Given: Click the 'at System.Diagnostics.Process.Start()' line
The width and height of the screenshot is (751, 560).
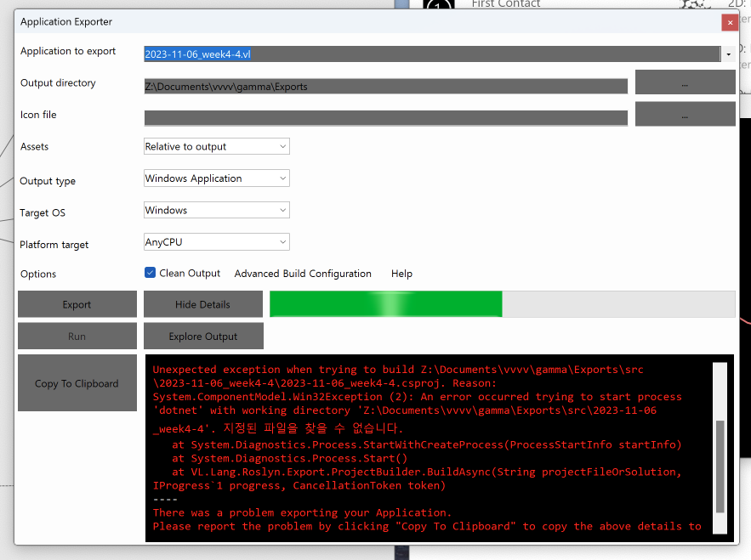Looking at the screenshot, I should pos(290,459).
